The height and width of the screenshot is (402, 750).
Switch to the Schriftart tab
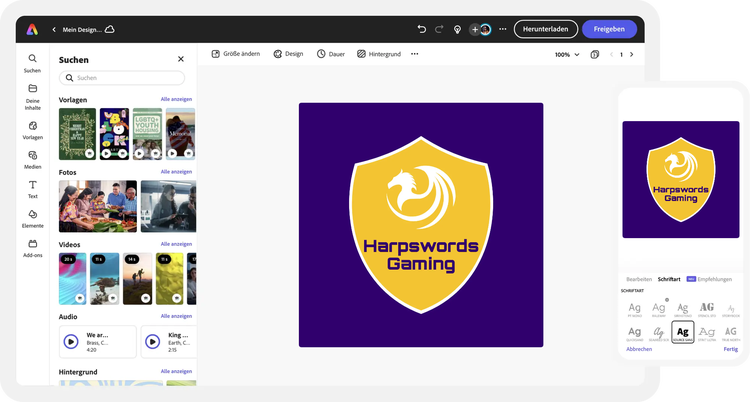pos(669,278)
